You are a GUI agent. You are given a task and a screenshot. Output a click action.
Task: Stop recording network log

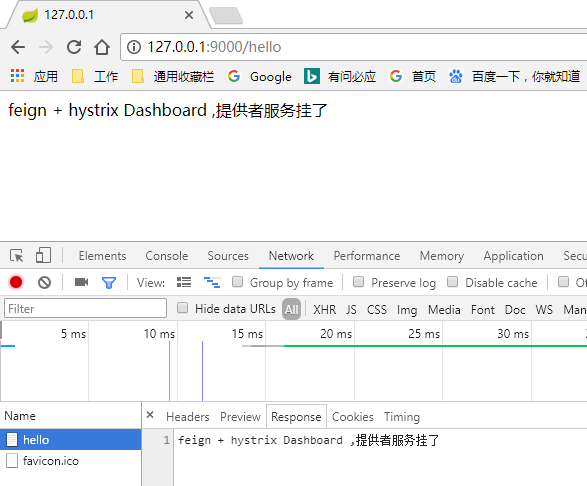(x=16, y=282)
